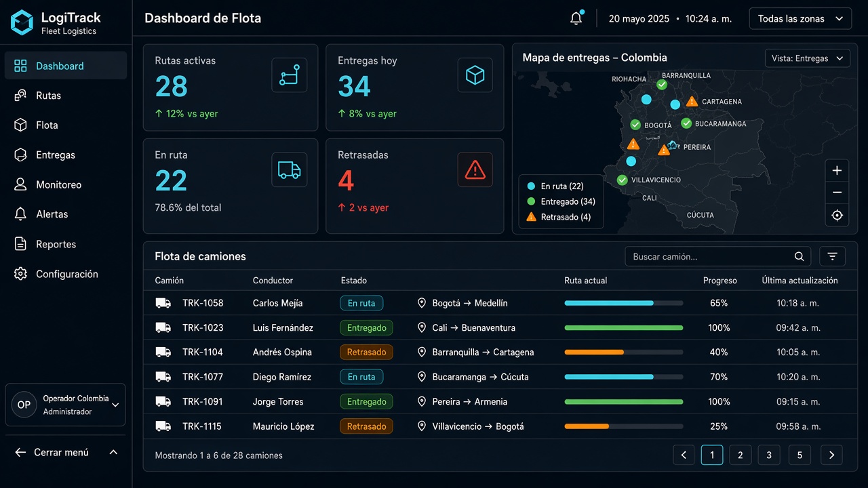Click the TRK-1058 progress bar
Viewport: 868px width, 488px height.
pos(624,303)
